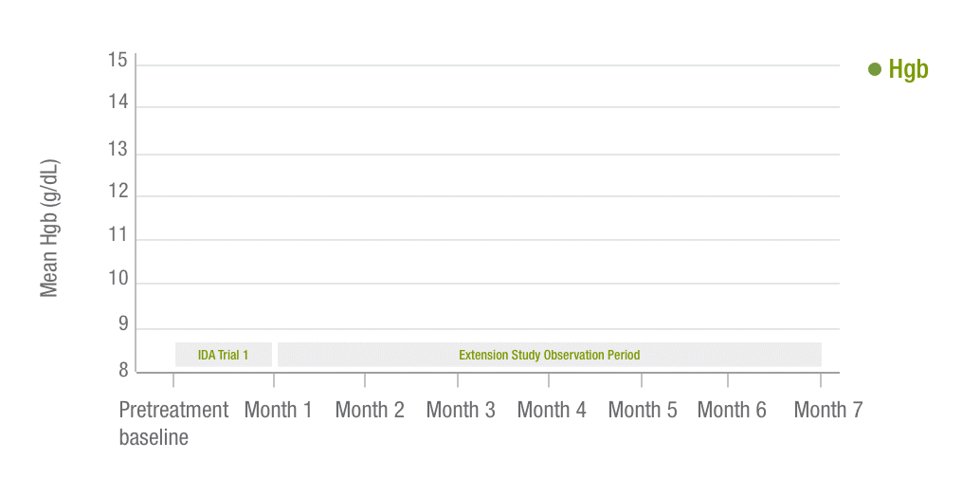This screenshot has width=980, height=497.
Task: Click the 14 value on y-axis
Action: pyautogui.click(x=118, y=101)
